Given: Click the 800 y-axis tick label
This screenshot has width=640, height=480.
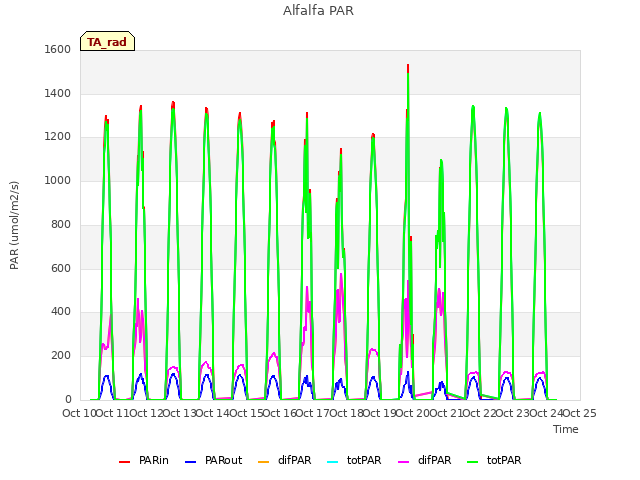Looking at the screenshot, I should (61, 224).
